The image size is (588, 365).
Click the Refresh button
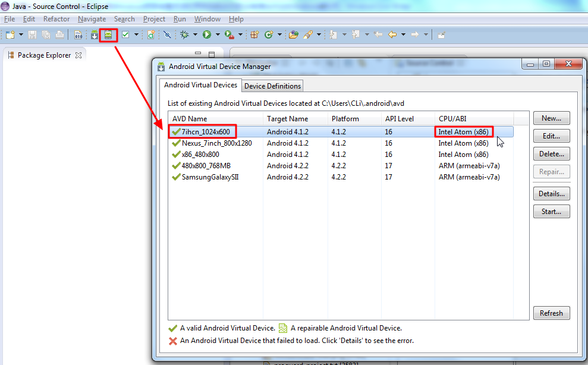[551, 313]
